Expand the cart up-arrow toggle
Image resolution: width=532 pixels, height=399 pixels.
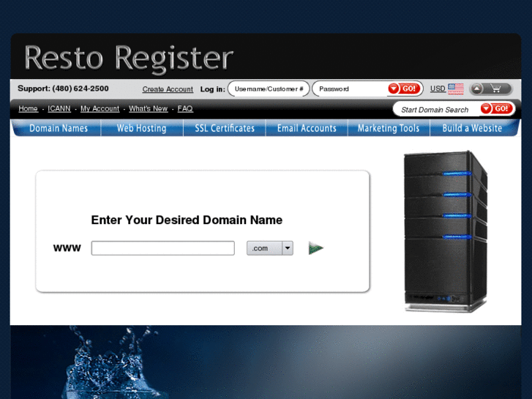476,89
